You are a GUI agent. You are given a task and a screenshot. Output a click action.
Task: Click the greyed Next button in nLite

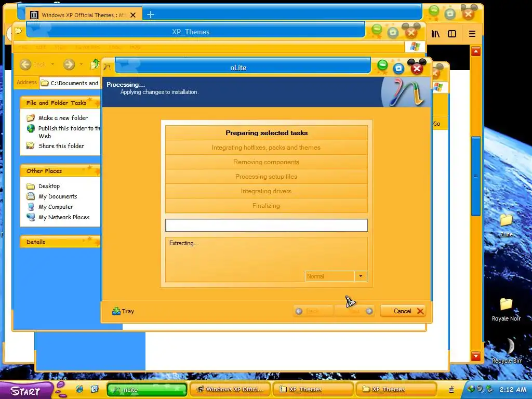point(354,311)
